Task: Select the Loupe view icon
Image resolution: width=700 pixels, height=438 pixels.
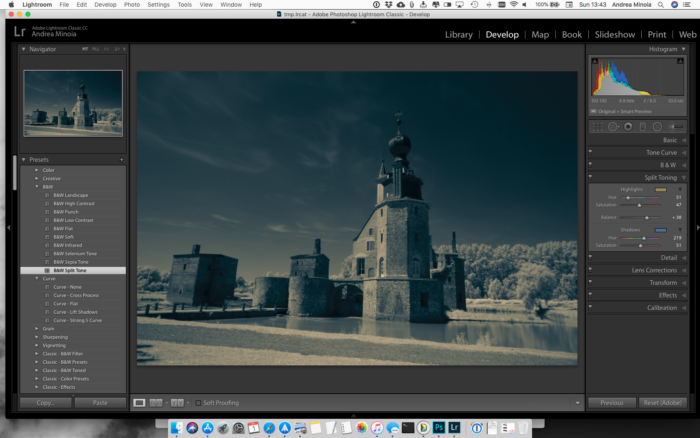Action: (139, 403)
